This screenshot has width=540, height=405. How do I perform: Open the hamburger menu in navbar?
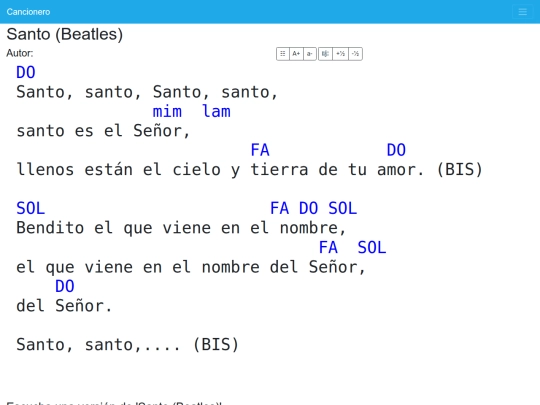(522, 12)
